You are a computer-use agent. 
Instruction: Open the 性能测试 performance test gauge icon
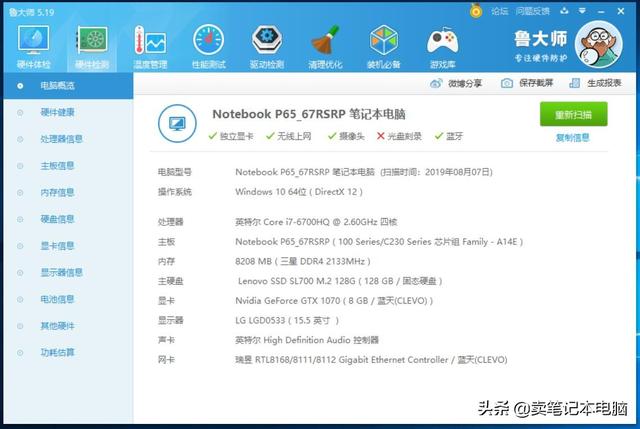(x=208, y=44)
